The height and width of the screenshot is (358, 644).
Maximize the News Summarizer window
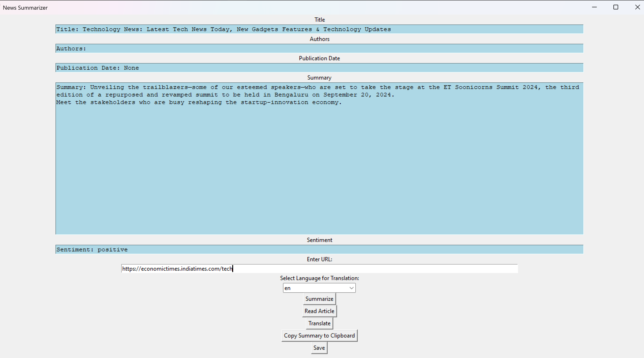[616, 7]
